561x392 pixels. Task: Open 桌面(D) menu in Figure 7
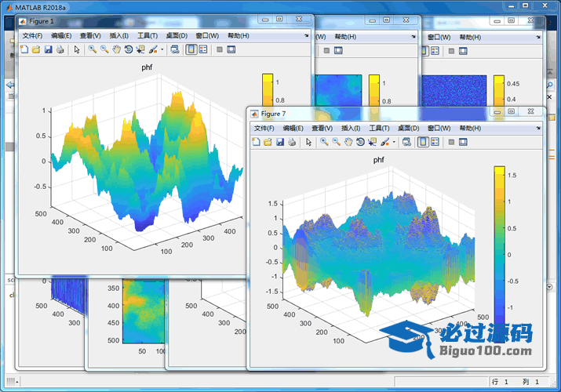(409, 129)
